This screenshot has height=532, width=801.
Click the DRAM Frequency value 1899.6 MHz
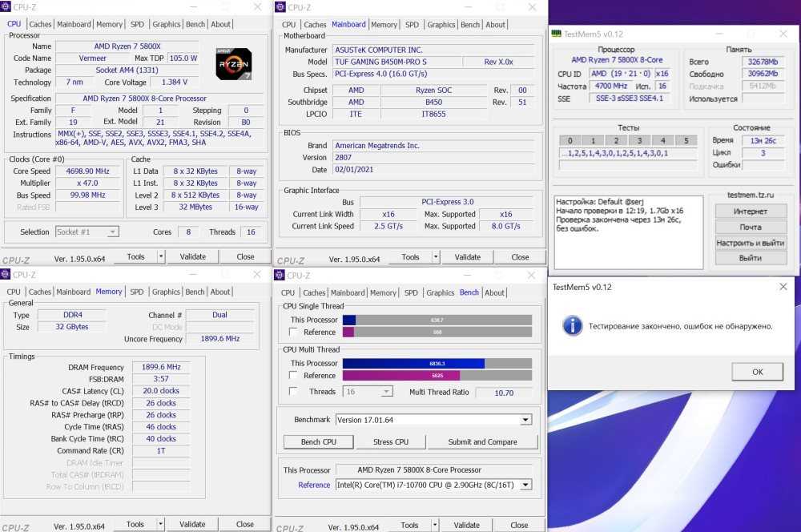pyautogui.click(x=161, y=367)
